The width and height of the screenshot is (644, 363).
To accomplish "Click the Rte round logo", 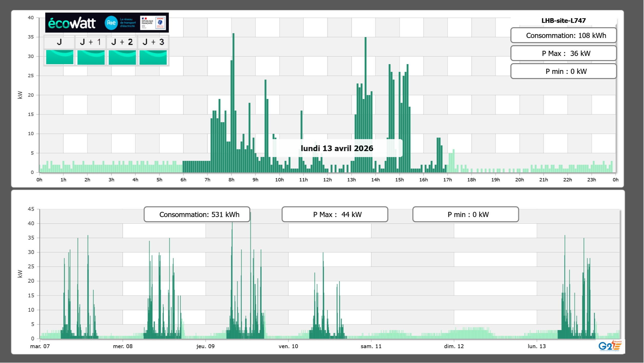I will (x=111, y=23).
